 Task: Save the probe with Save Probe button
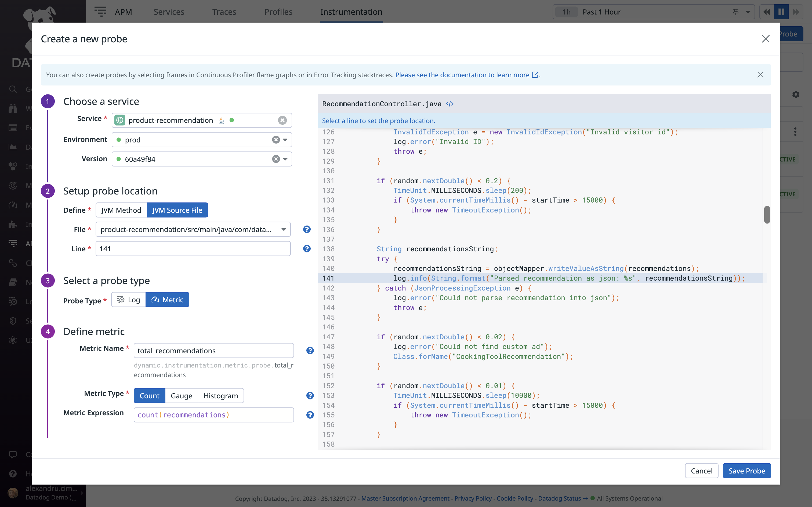pyautogui.click(x=746, y=471)
